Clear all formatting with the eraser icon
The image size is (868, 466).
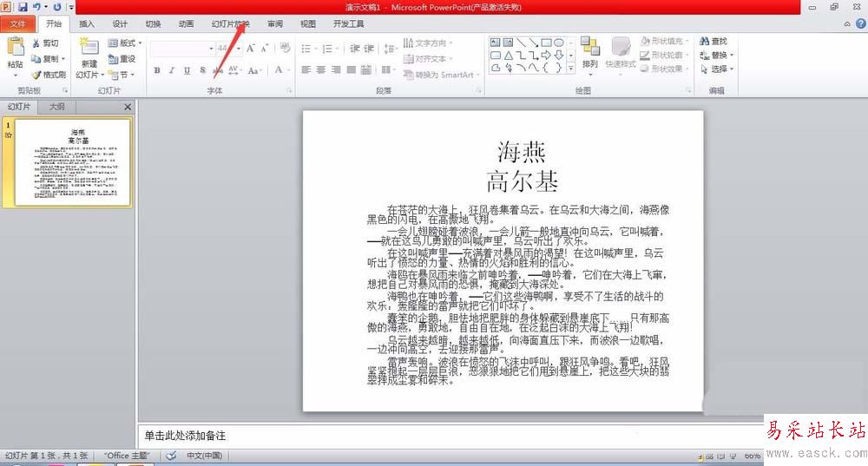(x=285, y=49)
